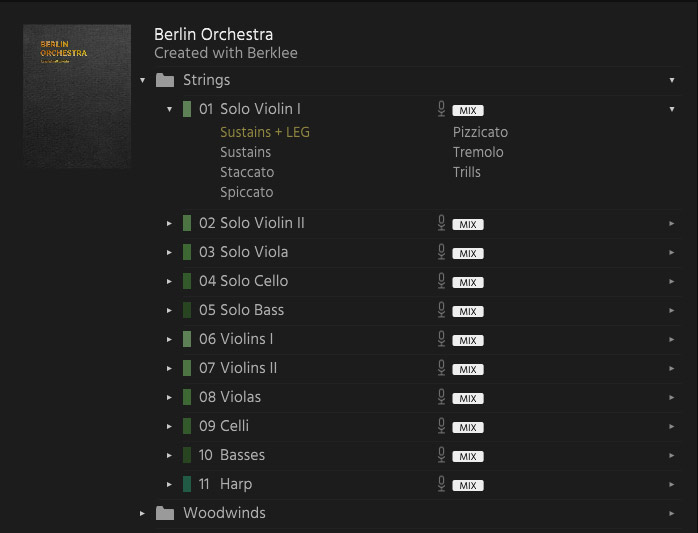Click the microphone icon for Violas

click(x=441, y=398)
